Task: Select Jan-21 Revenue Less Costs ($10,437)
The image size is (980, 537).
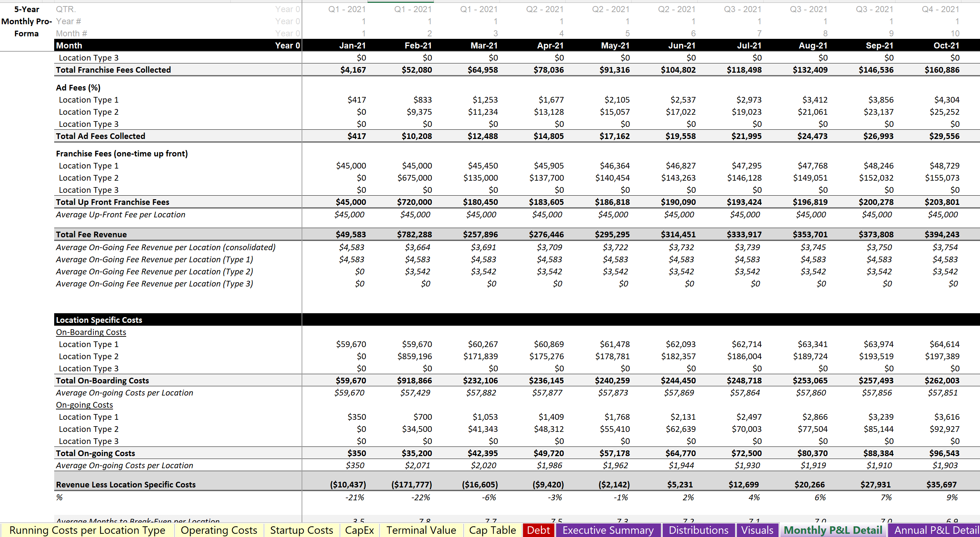Action: 348,485
